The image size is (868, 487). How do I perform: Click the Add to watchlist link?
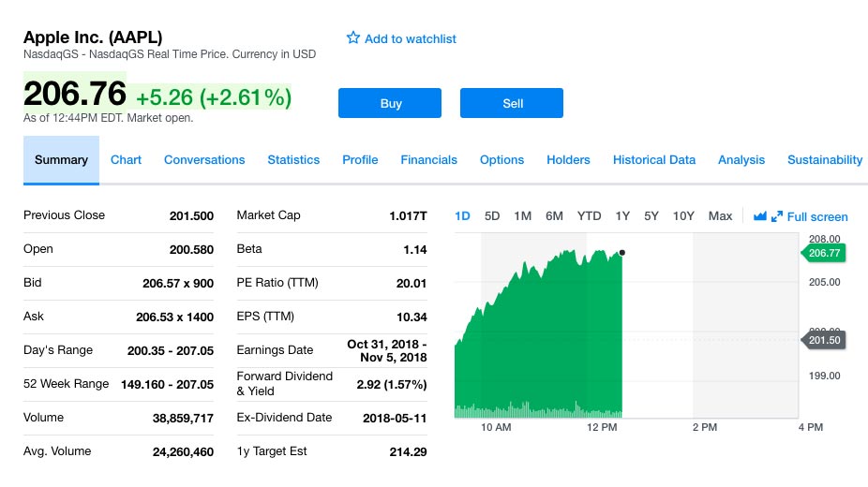click(411, 38)
